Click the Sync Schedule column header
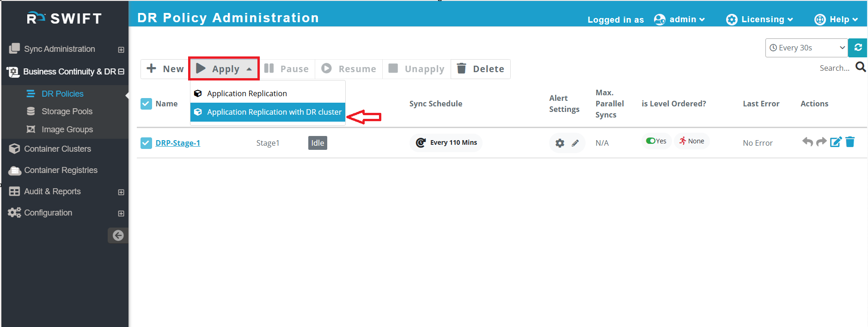 point(435,104)
